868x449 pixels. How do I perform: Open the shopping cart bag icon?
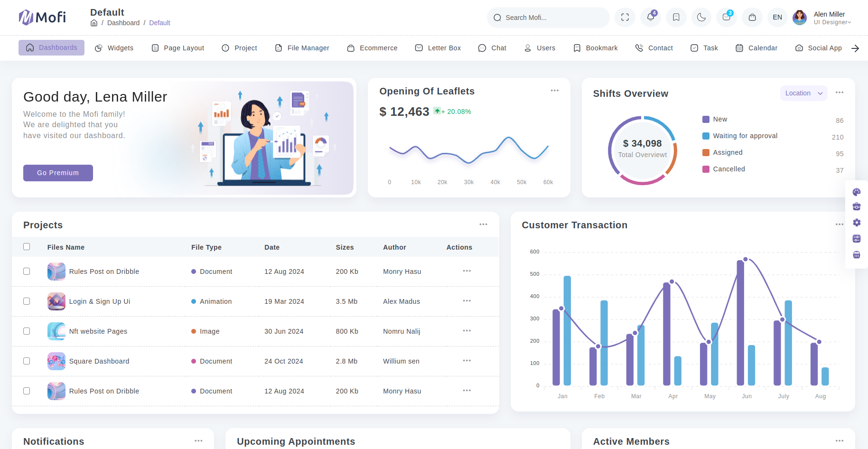[752, 18]
